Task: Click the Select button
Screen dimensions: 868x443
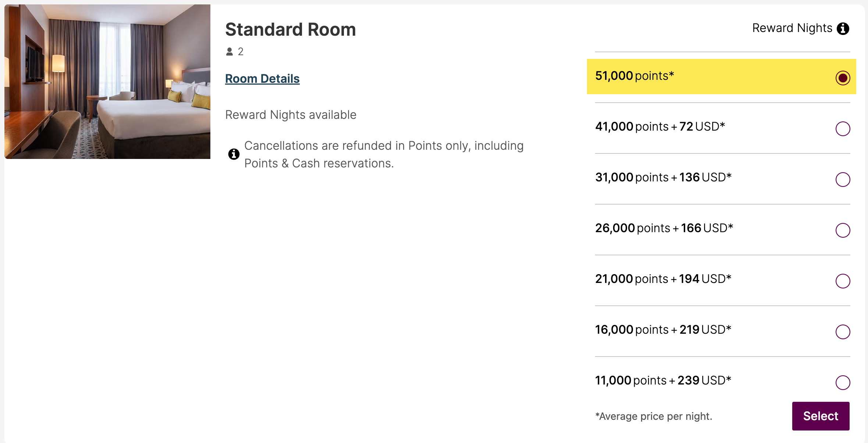Action: click(x=821, y=416)
